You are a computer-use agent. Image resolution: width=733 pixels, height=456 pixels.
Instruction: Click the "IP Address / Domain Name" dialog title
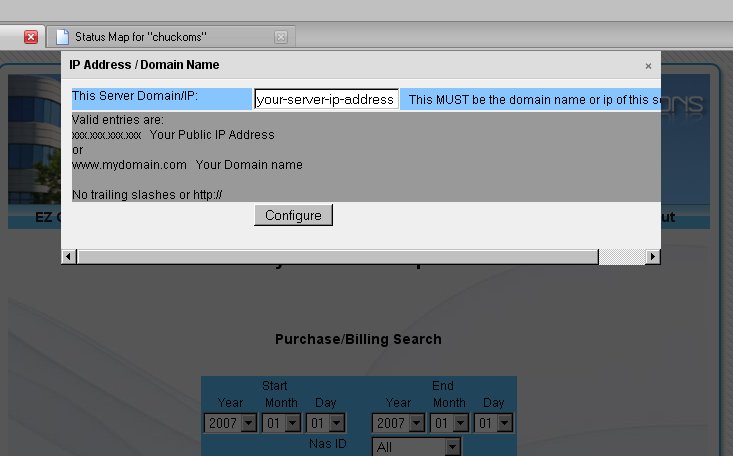[x=144, y=65]
